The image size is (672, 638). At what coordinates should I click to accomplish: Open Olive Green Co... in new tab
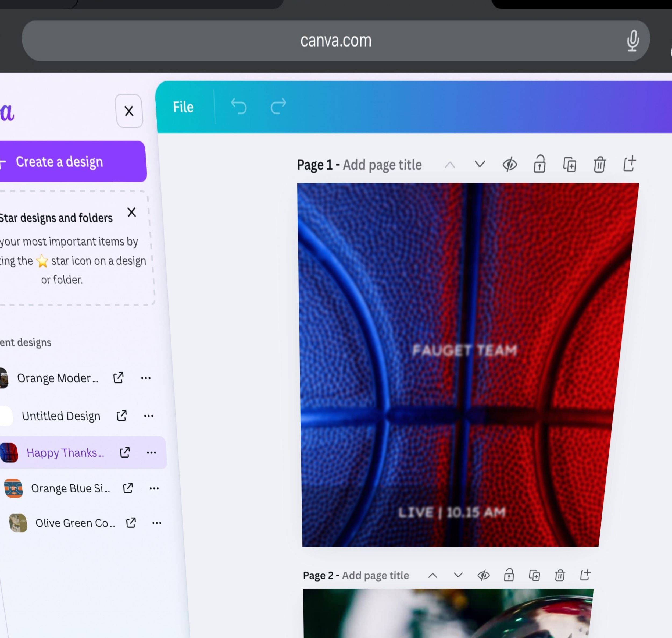131,523
